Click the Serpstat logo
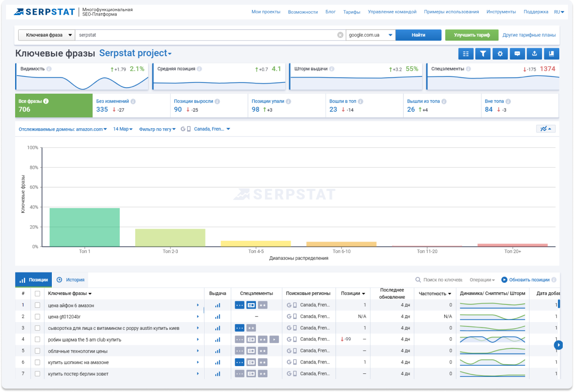This screenshot has height=392, width=574. click(x=44, y=12)
